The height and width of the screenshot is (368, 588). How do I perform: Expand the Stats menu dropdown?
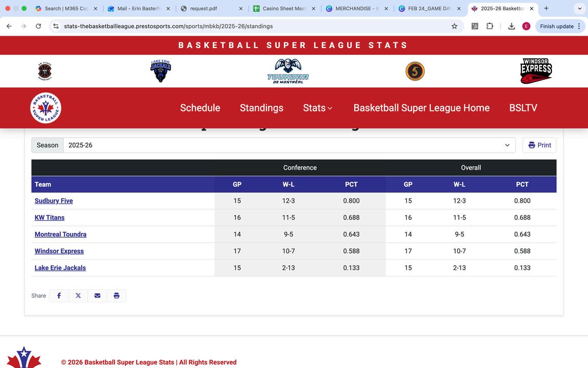[317, 108]
